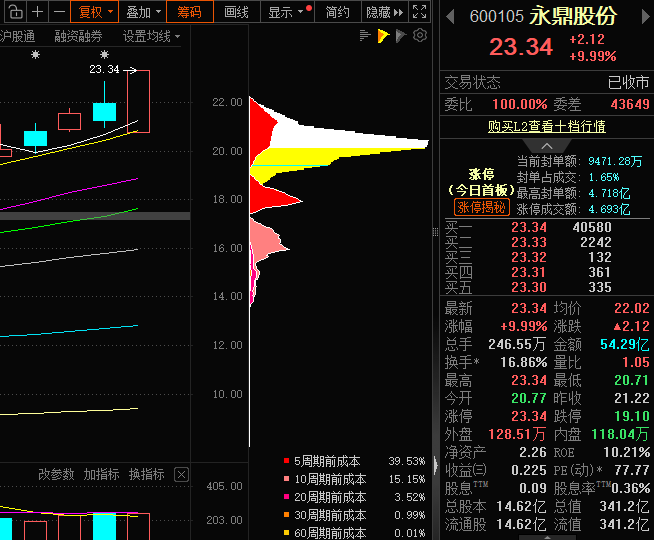Click the 内盘 118.04万 value
Screen dimensions: 654x540
[620, 435]
